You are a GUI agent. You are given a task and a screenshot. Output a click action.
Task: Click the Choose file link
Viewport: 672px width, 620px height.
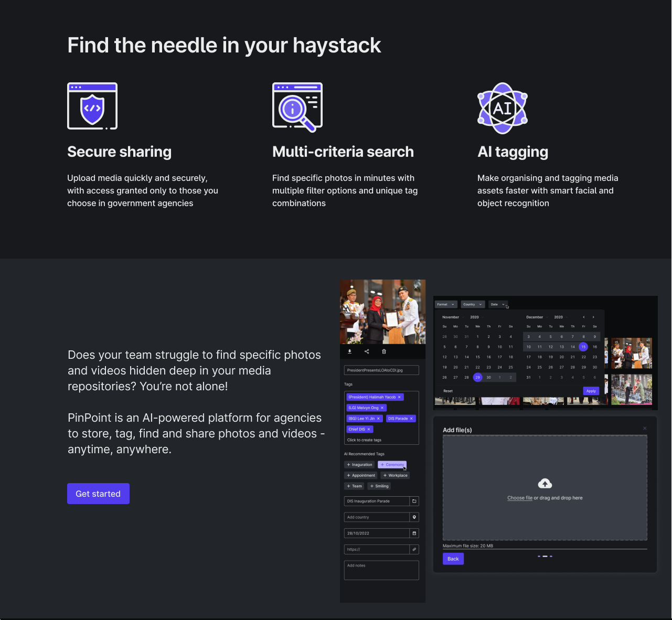click(520, 498)
